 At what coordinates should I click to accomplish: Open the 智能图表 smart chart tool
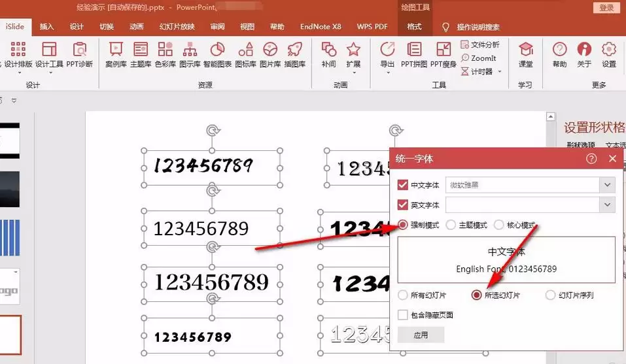[x=217, y=54]
